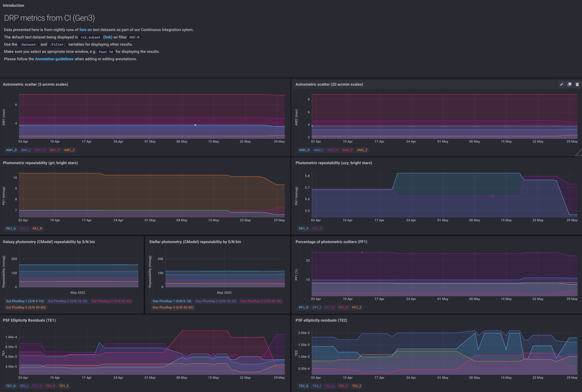
Task: Toggle the TE1_Z legend series
Action: pos(64,386)
